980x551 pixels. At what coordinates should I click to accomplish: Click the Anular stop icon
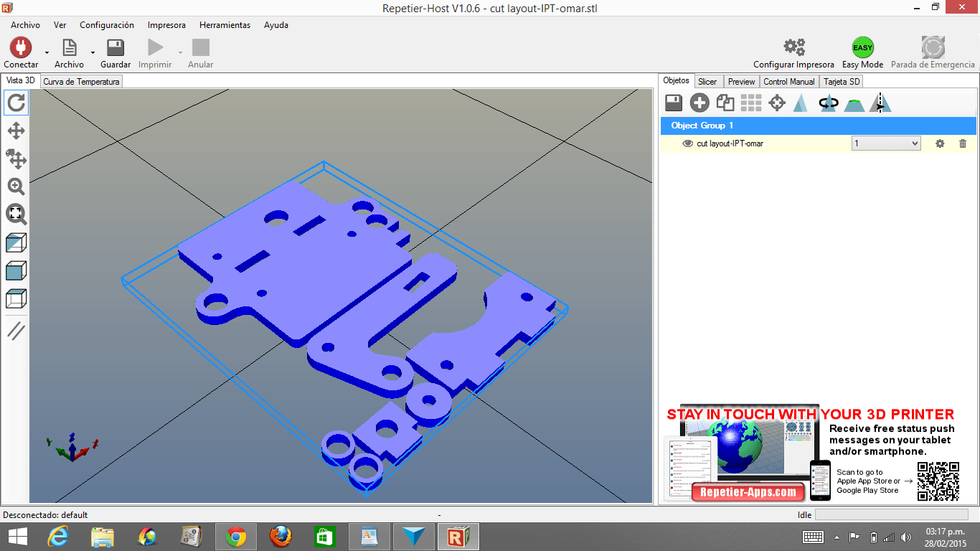point(201,47)
